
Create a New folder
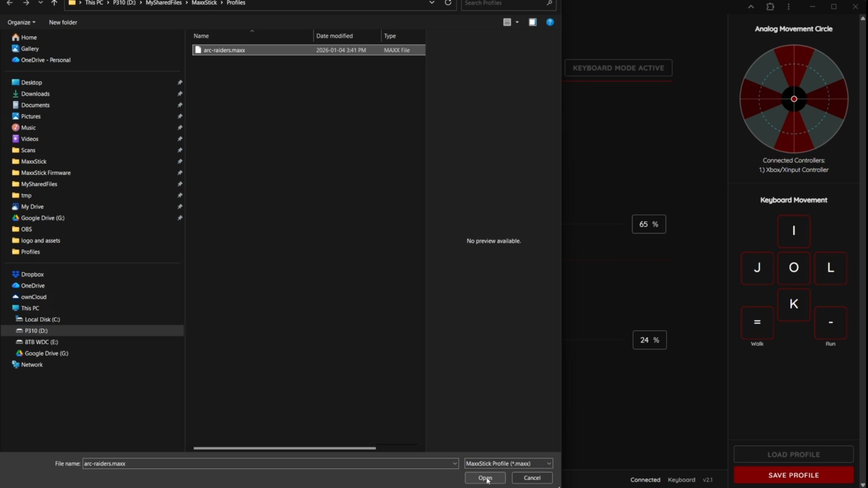(x=63, y=22)
